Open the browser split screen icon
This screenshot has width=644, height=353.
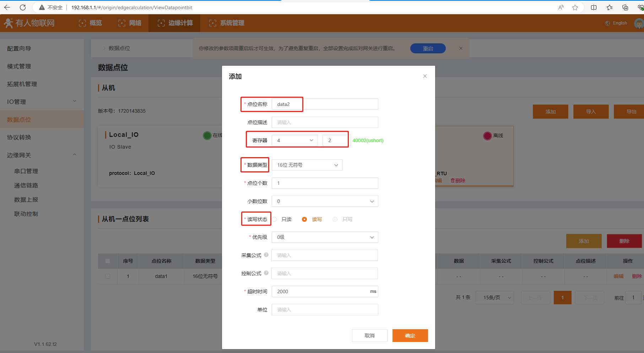pos(594,7)
